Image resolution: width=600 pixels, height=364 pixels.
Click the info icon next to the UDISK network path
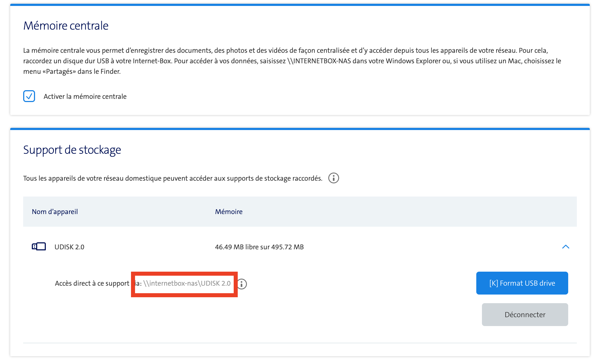tap(243, 283)
